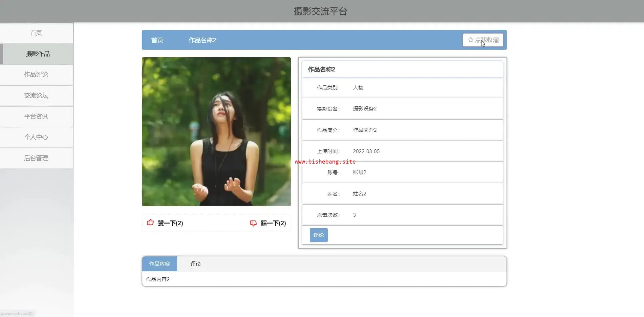This screenshot has width=644, height=317.
Task: Click the thumbs-down dislike icon
Action: 253,223
